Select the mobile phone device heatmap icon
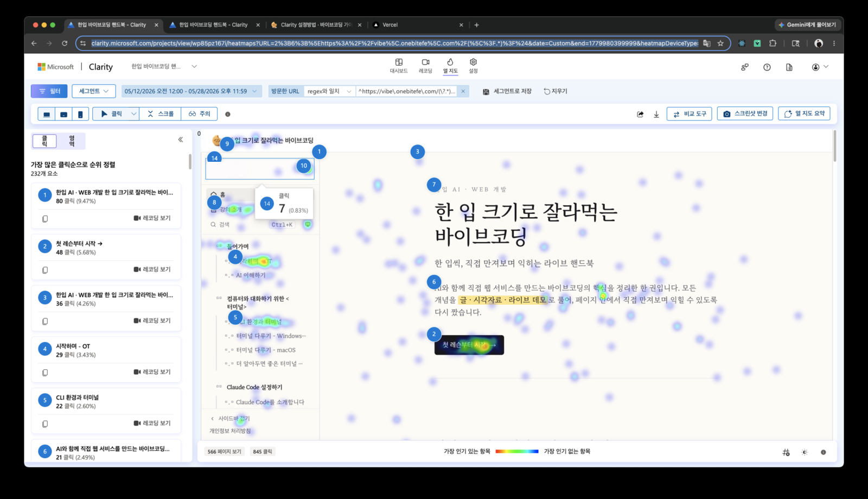Image resolution: width=868 pixels, height=499 pixels. click(80, 114)
